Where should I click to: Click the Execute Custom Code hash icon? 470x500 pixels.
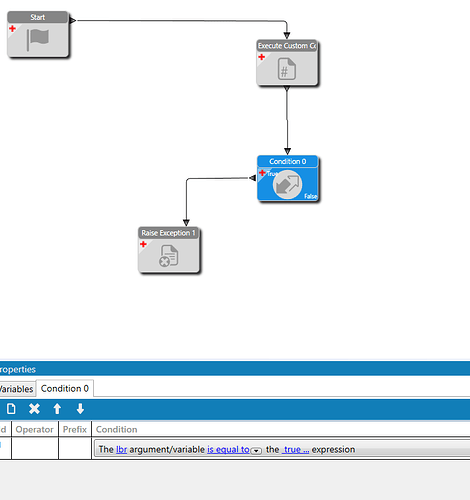(x=287, y=69)
